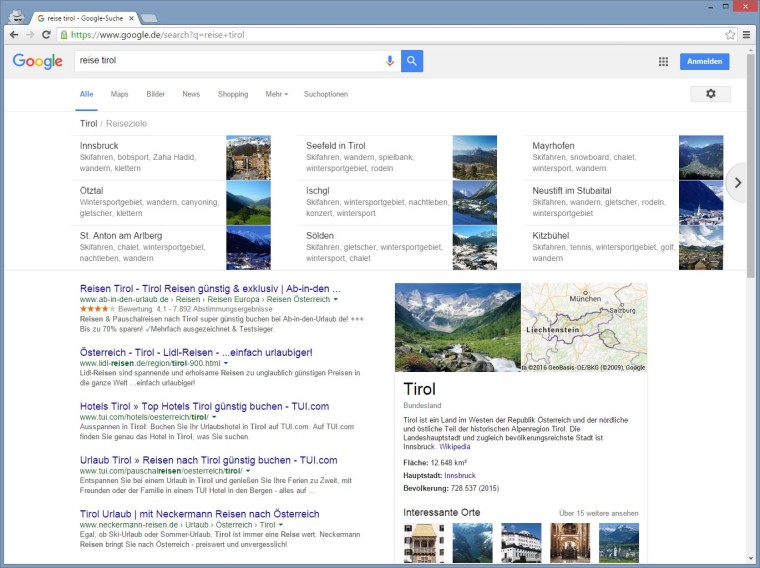
Task: Open 'Urlaub Tirol » Reisen nach Tirol' result
Action: [208, 460]
